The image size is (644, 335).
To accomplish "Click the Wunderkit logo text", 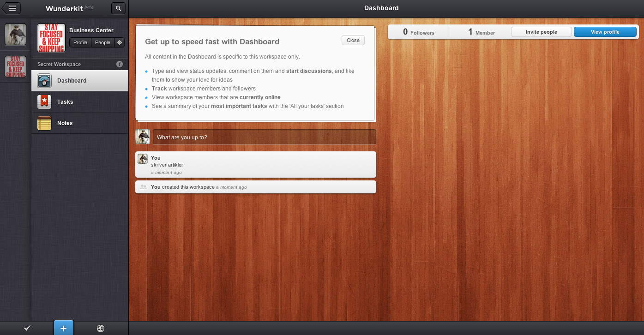I will pyautogui.click(x=65, y=8).
